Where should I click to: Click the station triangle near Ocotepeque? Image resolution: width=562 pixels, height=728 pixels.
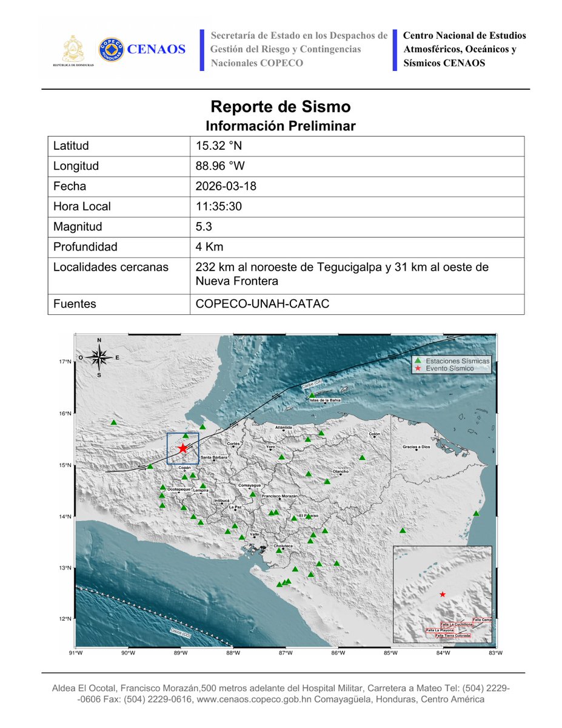coord(163,487)
